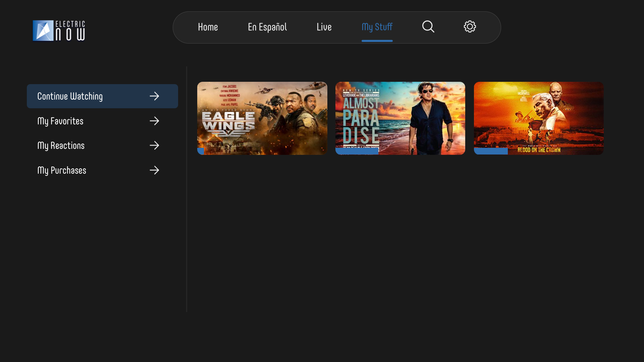Image resolution: width=644 pixels, height=362 pixels.
Task: View My Purchases in the sidebar
Action: [x=102, y=170]
